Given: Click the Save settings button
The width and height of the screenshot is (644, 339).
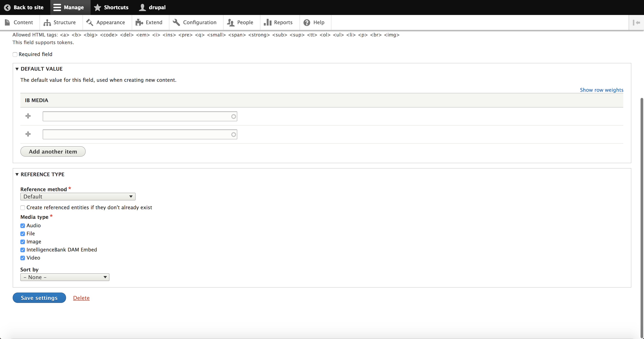Looking at the screenshot, I should (x=39, y=298).
